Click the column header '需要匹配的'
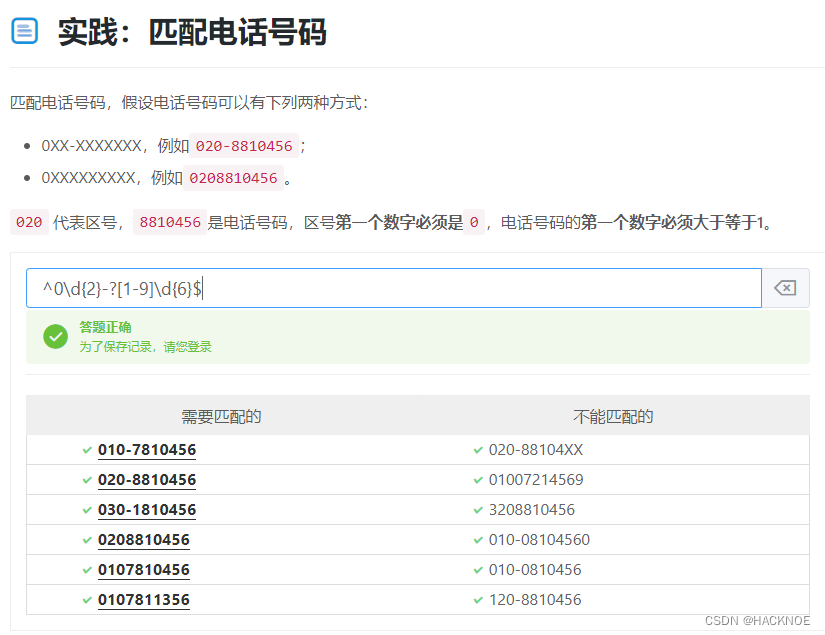Screen dimensions: 825x635 (x=222, y=417)
